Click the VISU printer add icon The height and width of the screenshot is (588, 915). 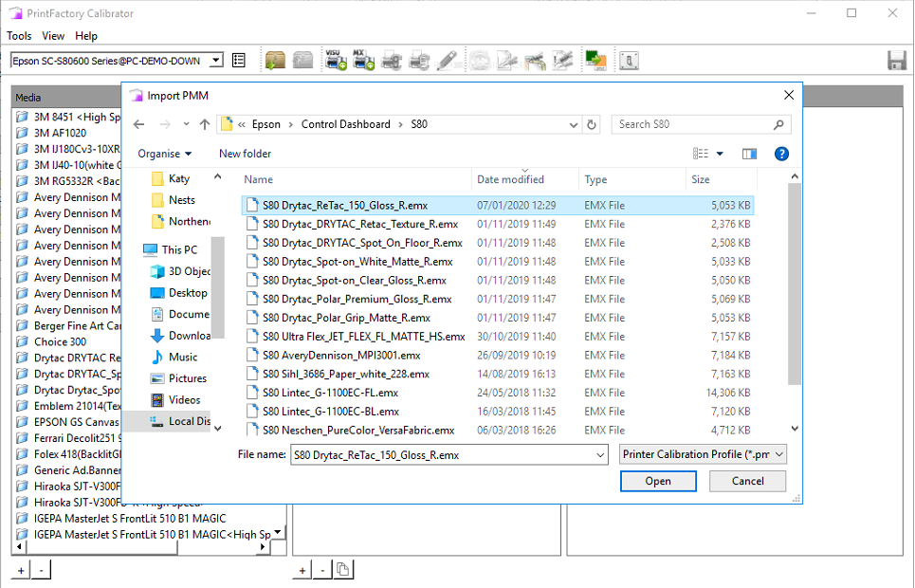(336, 60)
